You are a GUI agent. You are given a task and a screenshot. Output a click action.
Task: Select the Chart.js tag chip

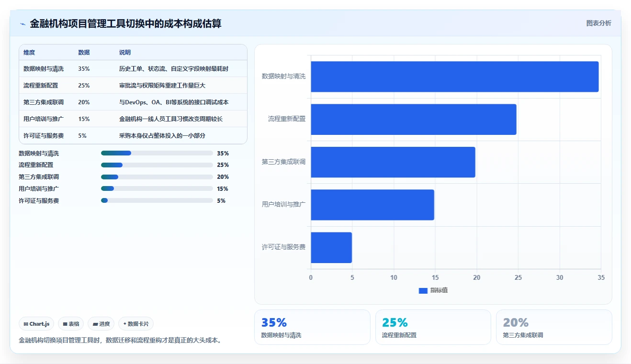pos(37,324)
